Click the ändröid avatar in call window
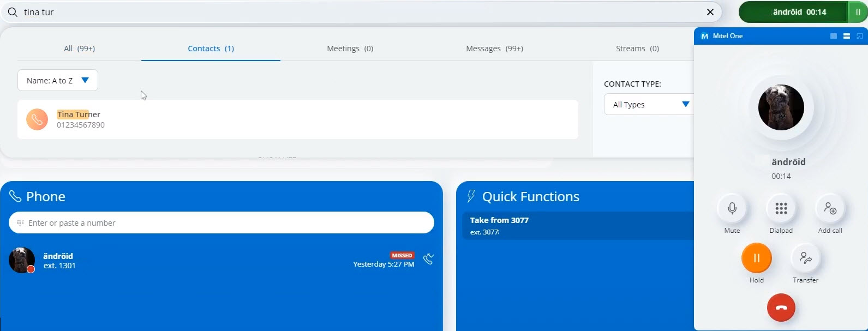Screen dimensions: 868x331 coord(781,107)
